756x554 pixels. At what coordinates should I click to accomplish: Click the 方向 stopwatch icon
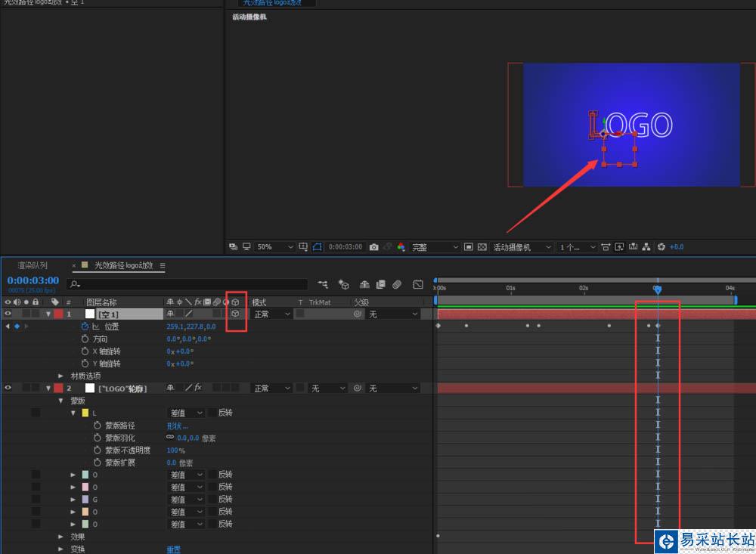[x=85, y=339]
